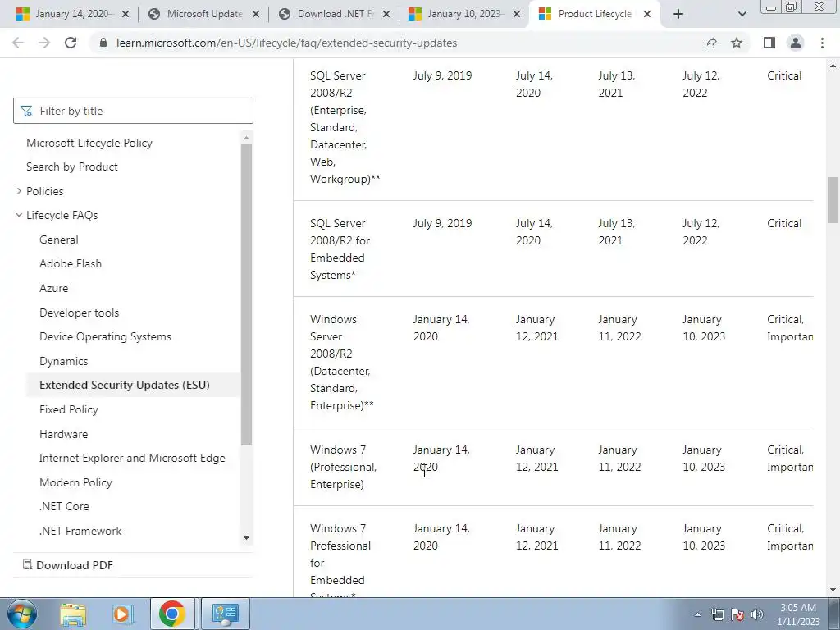
Task: Click page scroll down arrow
Action: point(833,591)
